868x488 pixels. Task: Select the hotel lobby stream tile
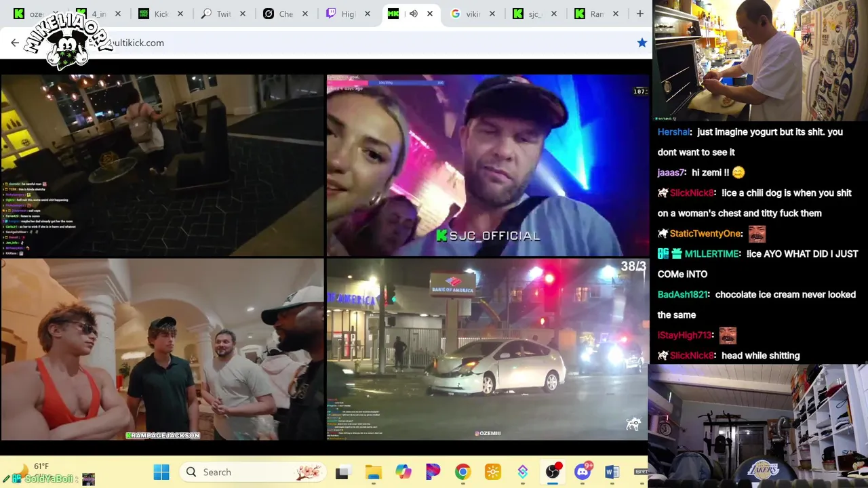pos(163,165)
